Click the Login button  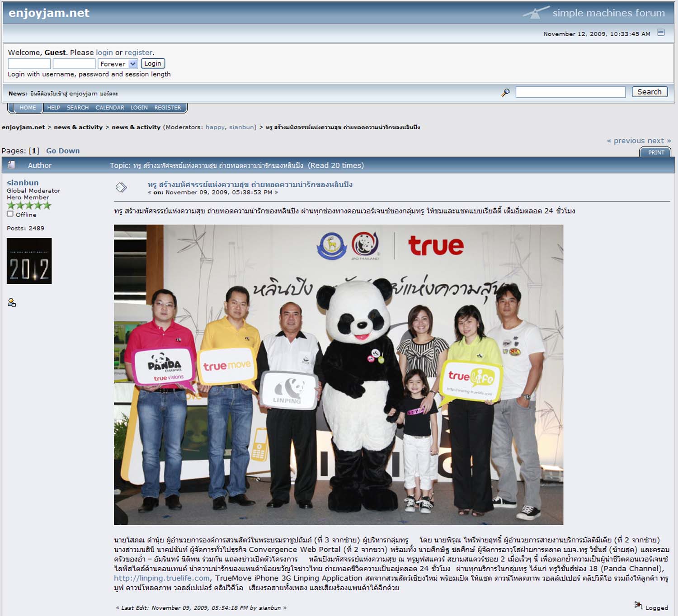tap(153, 64)
